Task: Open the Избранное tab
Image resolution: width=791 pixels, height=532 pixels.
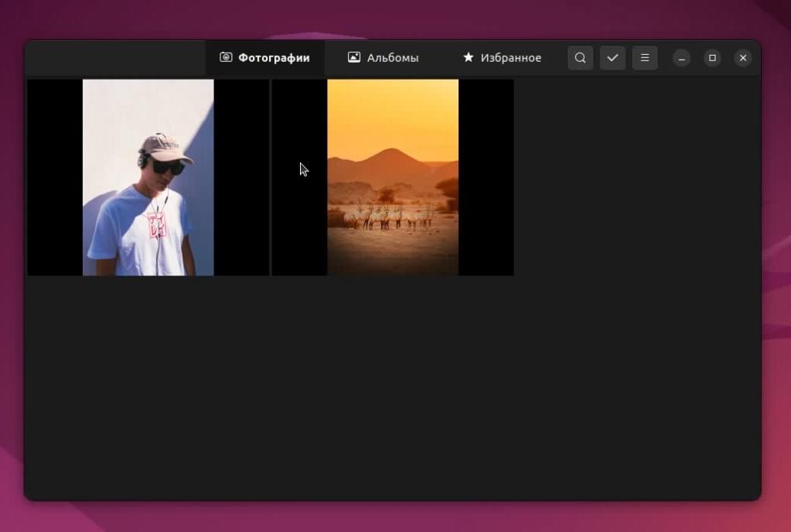Action: (x=502, y=58)
